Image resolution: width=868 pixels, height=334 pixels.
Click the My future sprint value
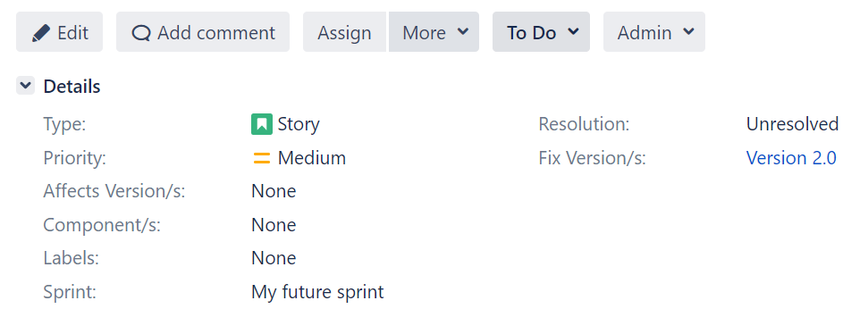[317, 292]
